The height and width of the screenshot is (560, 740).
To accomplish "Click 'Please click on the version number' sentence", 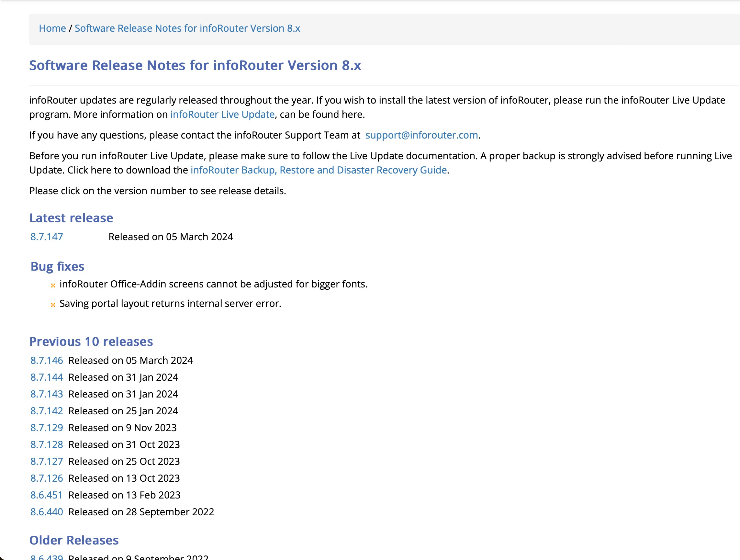I will tap(158, 191).
